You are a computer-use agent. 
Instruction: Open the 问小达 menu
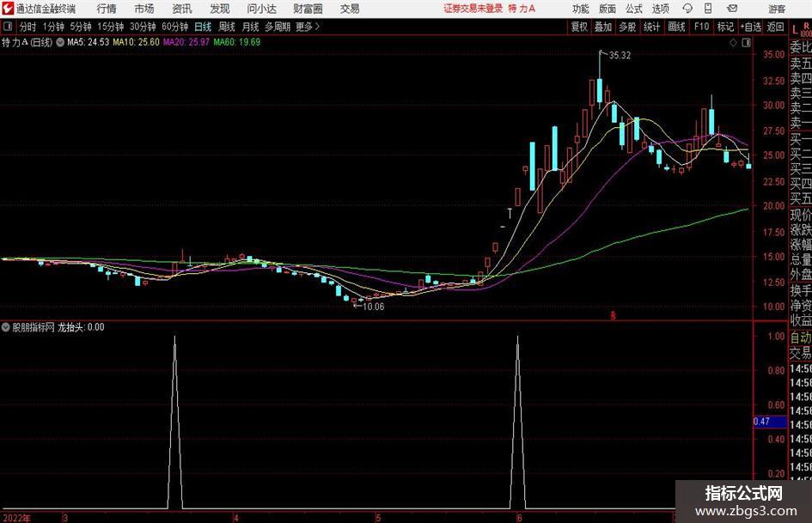pyautogui.click(x=261, y=9)
